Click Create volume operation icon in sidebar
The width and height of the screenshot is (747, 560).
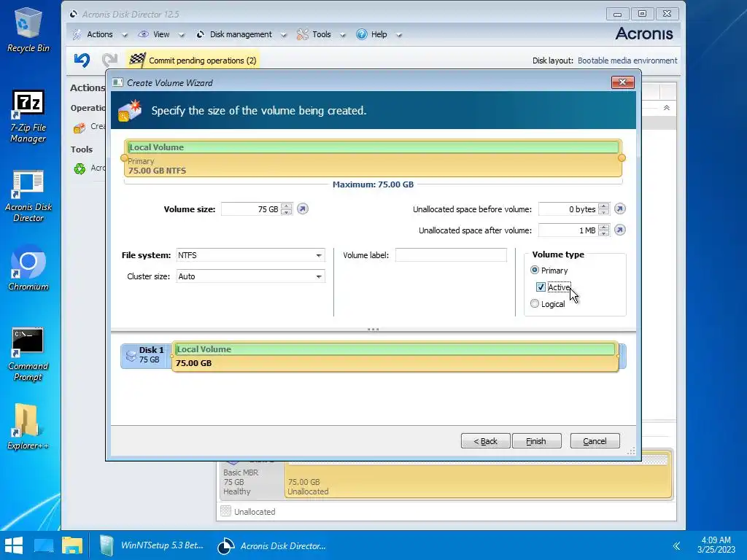tap(80, 128)
